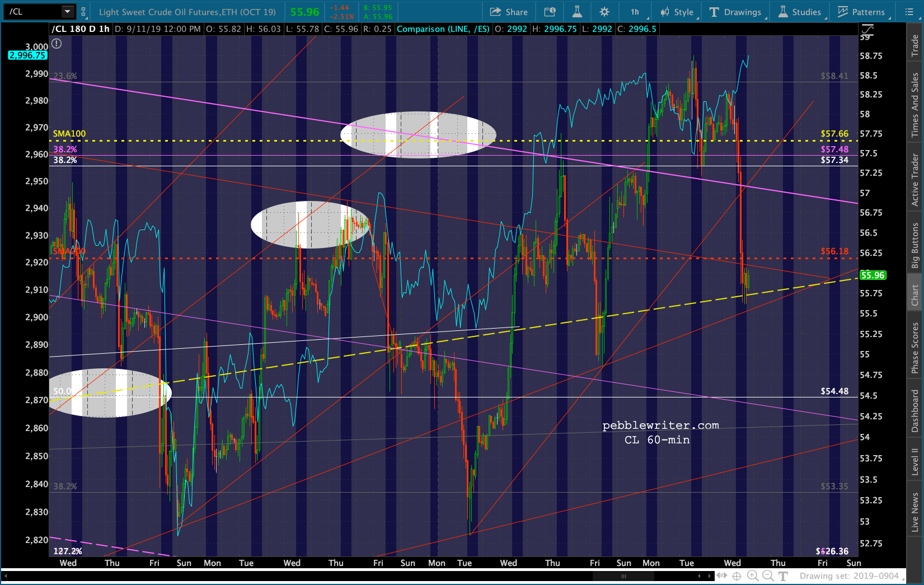
Task: Open the Drawings menu
Action: coord(735,12)
